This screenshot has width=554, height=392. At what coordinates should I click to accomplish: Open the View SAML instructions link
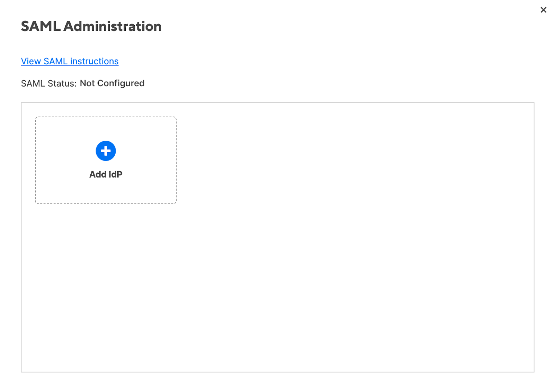tap(70, 61)
